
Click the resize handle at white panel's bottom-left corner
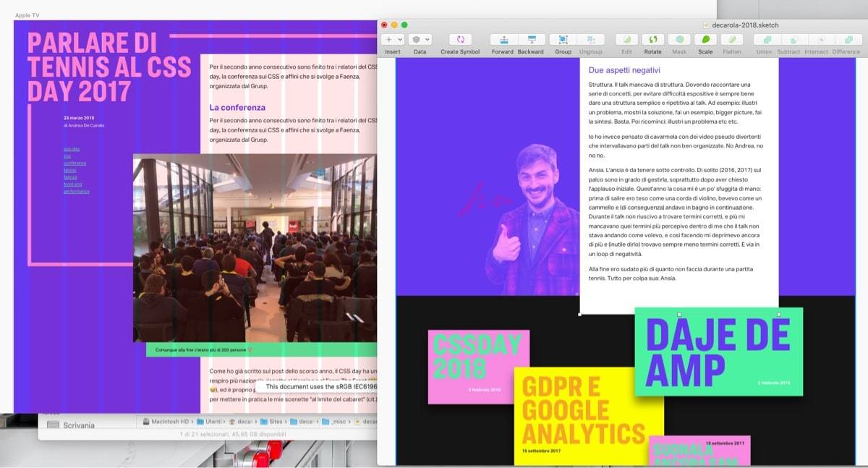[x=579, y=315]
